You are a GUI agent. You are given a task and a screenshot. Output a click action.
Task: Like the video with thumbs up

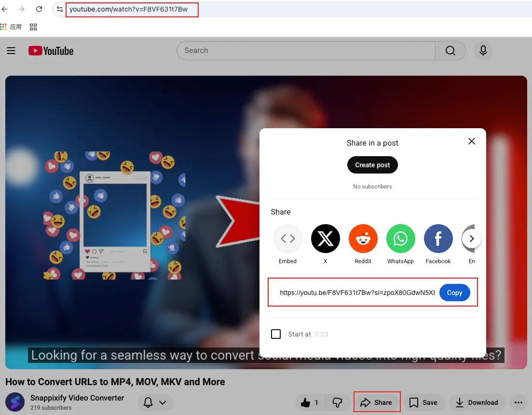coord(310,402)
